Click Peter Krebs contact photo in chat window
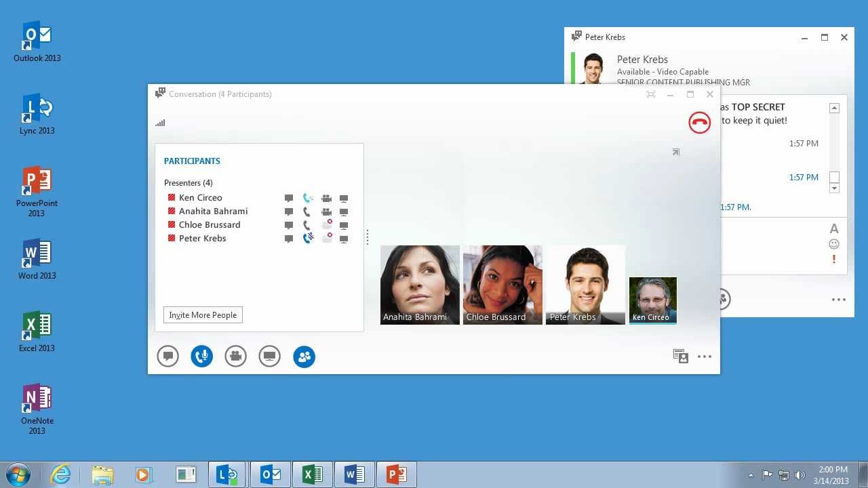Viewport: 868px width, 488px height. coord(593,68)
